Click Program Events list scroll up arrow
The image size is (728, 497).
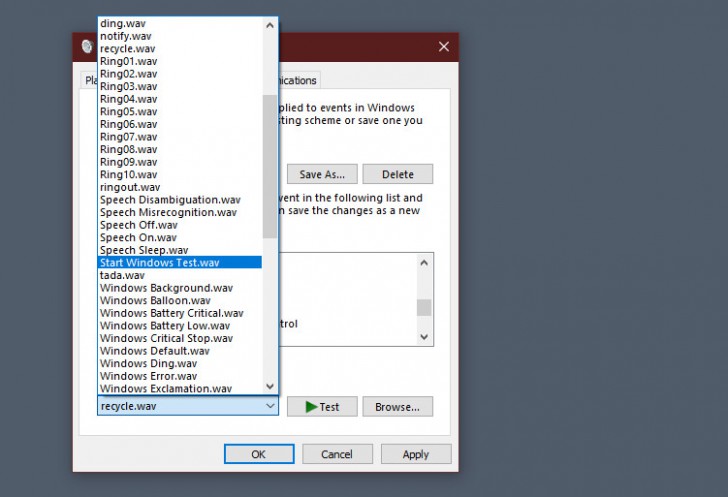pyautogui.click(x=424, y=263)
